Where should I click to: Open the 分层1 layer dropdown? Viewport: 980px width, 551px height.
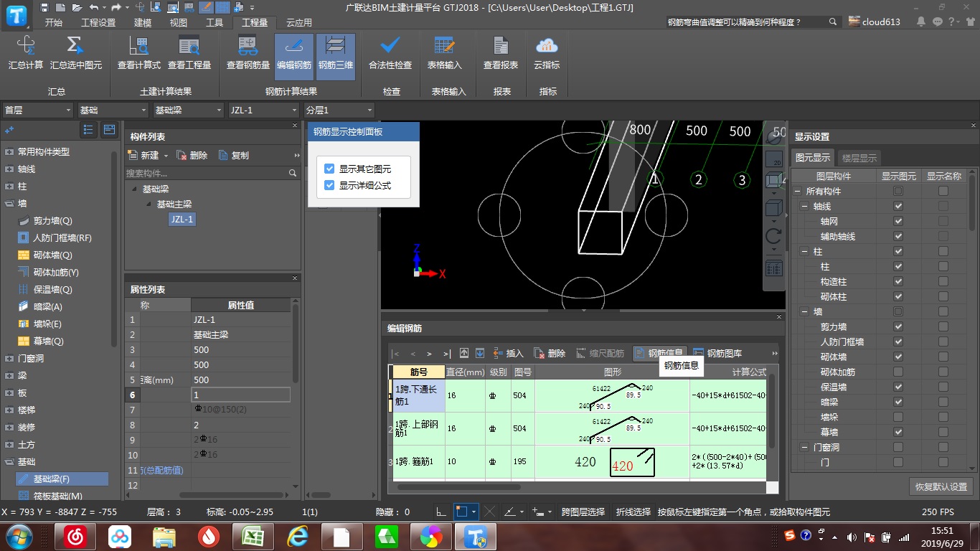339,110
